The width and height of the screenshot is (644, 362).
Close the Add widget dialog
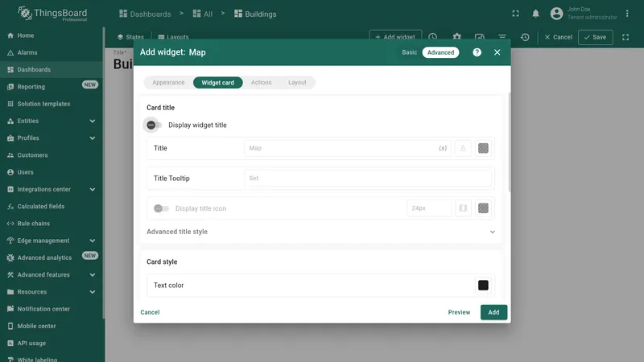point(497,52)
